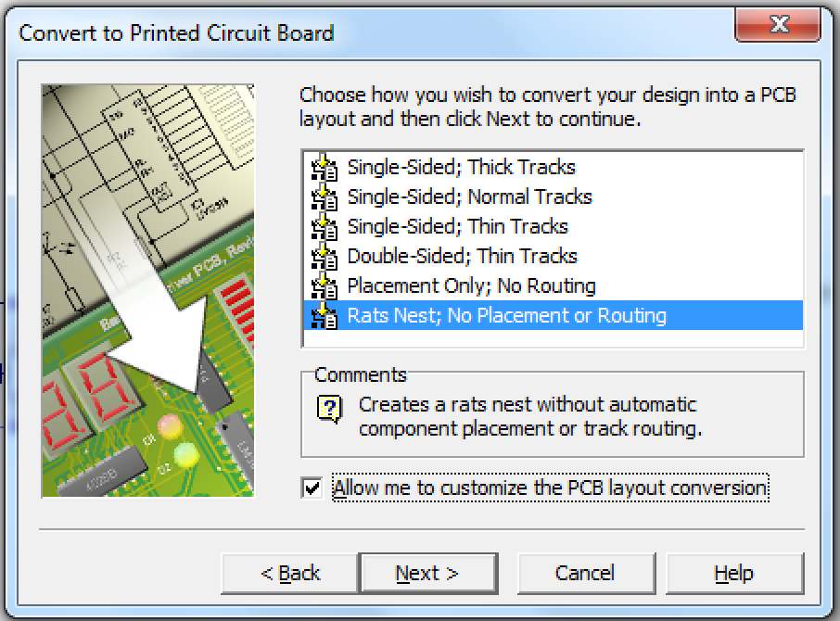Cancel the PCB conversion wizard

click(x=586, y=574)
